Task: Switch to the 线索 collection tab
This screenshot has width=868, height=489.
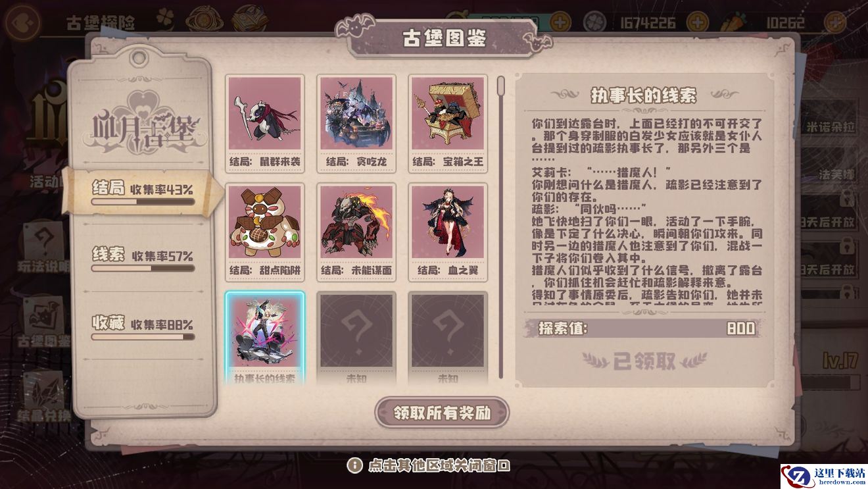Action: [143, 259]
